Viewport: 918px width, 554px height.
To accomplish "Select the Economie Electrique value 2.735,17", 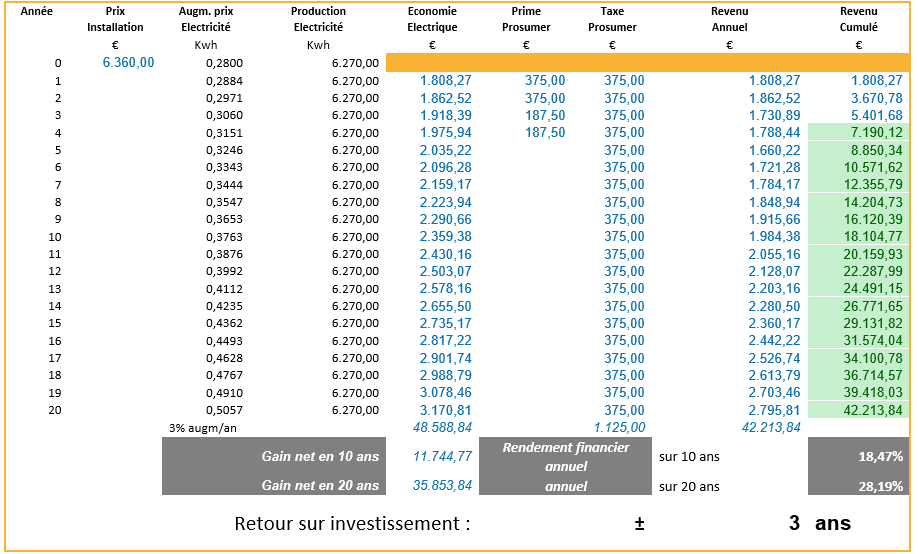I will coord(446,323).
